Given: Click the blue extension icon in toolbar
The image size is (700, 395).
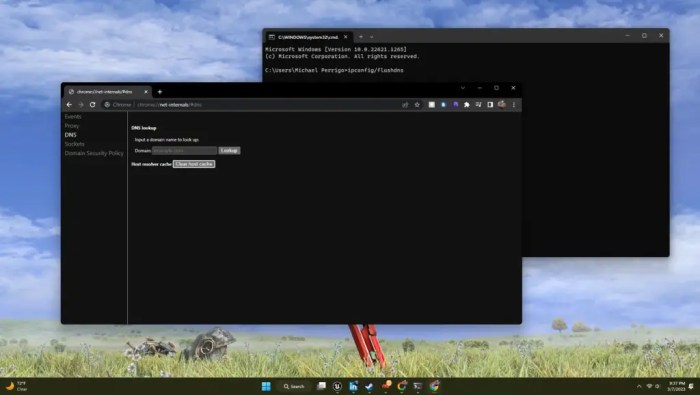Looking at the screenshot, I should [x=443, y=104].
